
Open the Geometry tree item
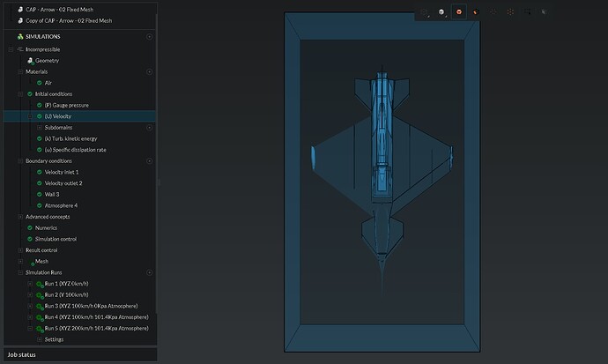coord(47,61)
